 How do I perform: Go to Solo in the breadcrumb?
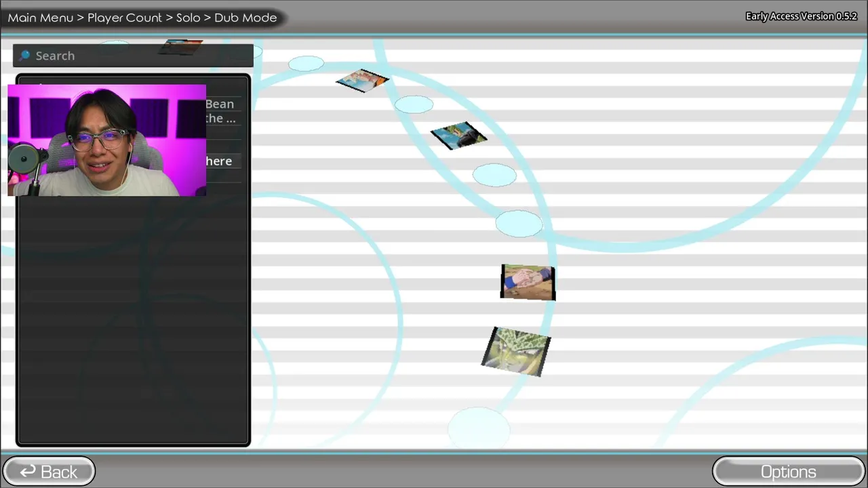tap(188, 18)
